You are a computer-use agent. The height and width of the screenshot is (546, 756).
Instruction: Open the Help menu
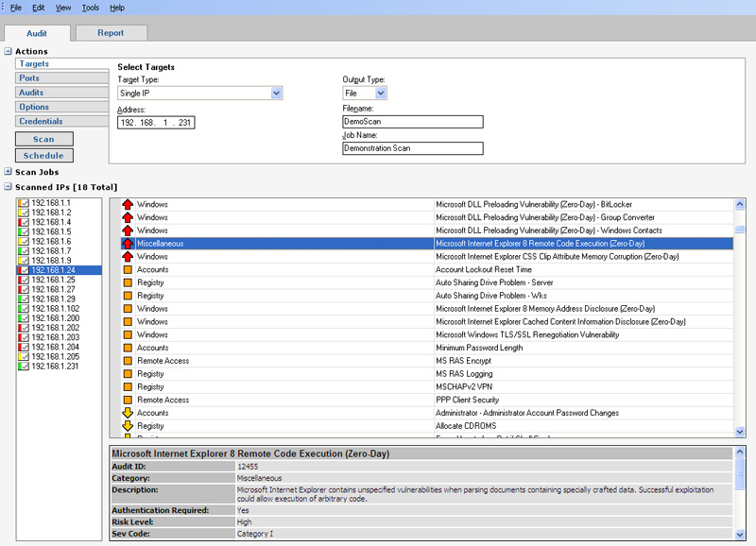(117, 8)
